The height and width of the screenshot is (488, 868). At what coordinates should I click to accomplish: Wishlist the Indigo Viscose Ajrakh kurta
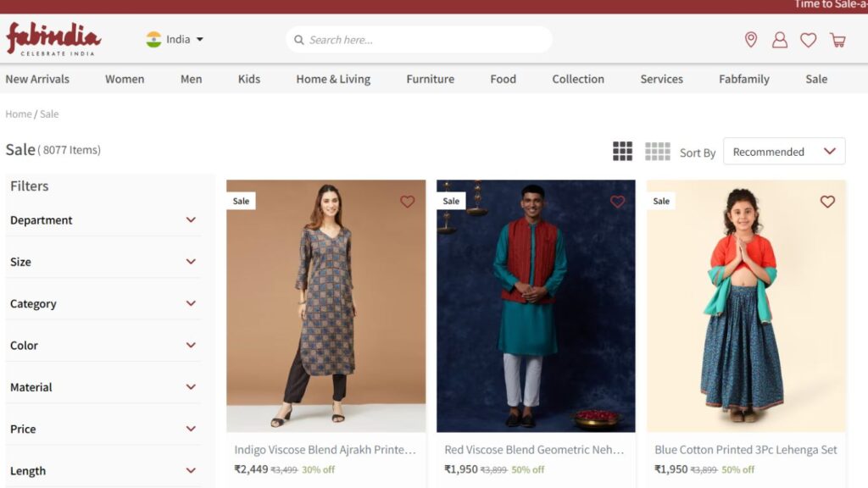click(x=407, y=202)
